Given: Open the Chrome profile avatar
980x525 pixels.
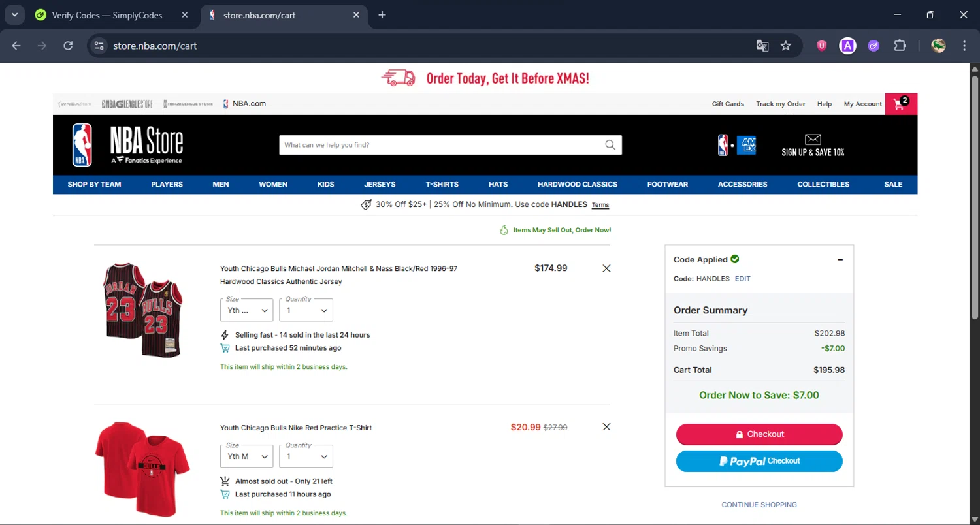Looking at the screenshot, I should [938, 46].
